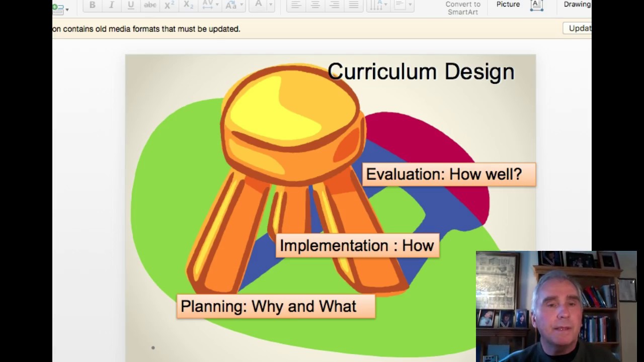Toggle superscript formatting
The width and height of the screenshot is (644, 362).
tap(170, 5)
